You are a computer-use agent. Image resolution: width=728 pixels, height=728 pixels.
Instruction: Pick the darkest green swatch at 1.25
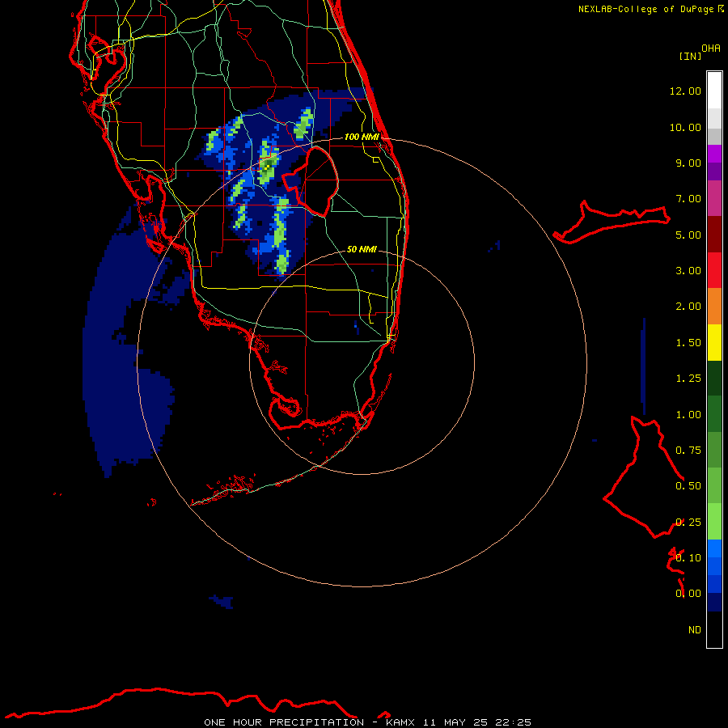click(x=714, y=379)
